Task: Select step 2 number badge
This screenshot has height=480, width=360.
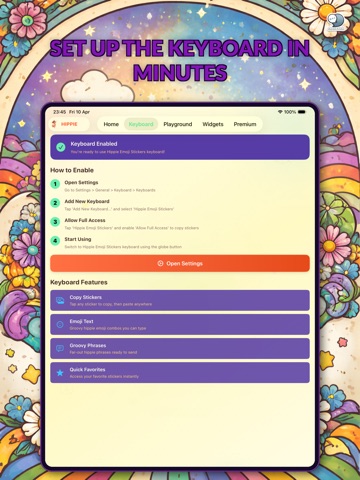Action: coord(55,203)
